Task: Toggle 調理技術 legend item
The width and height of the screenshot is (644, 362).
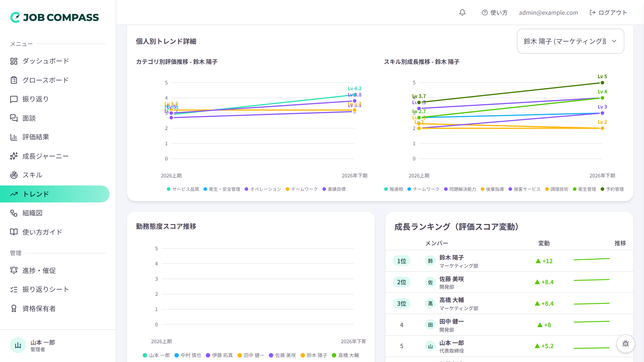Action: (557, 189)
